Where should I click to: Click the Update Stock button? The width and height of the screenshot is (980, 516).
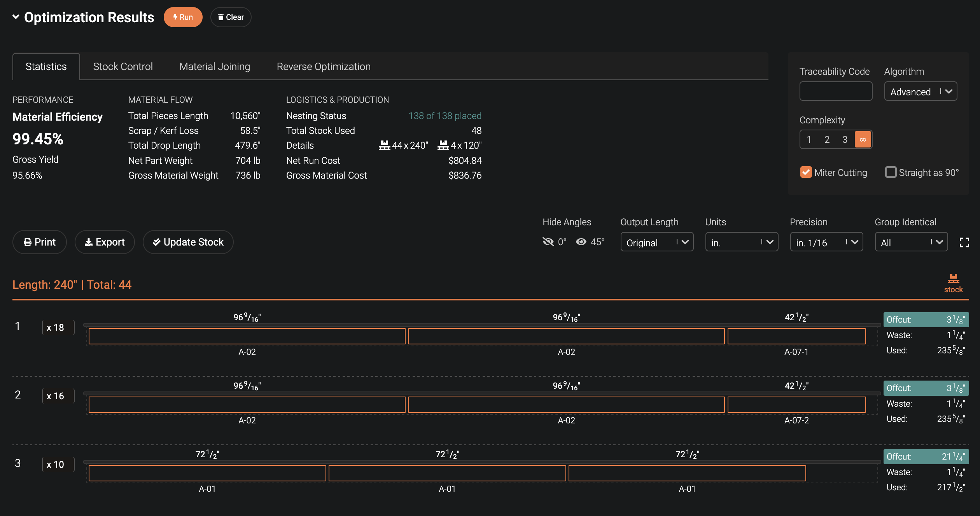pyautogui.click(x=188, y=242)
